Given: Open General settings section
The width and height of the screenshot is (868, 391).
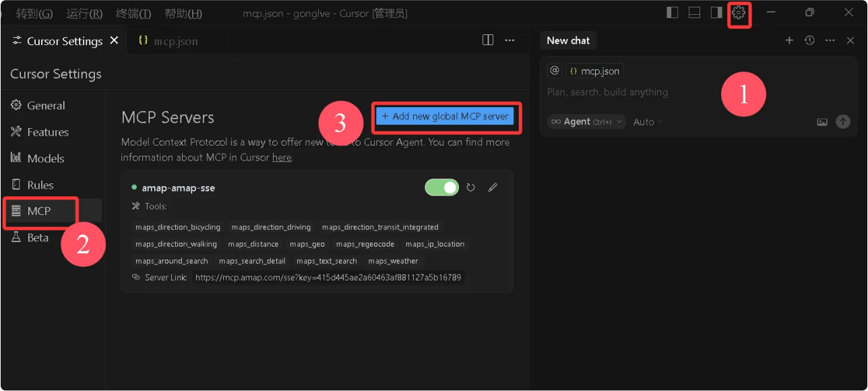Looking at the screenshot, I should click(x=46, y=106).
